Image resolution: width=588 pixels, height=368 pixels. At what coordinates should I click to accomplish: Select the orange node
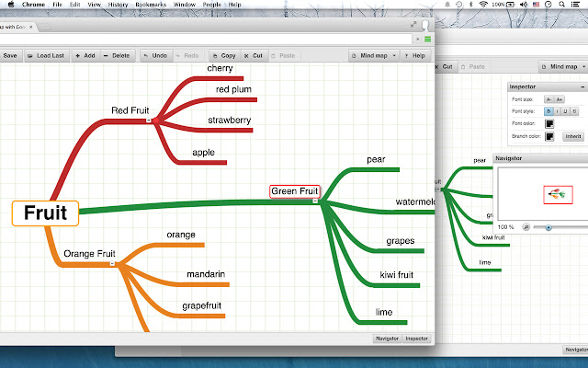(181, 235)
